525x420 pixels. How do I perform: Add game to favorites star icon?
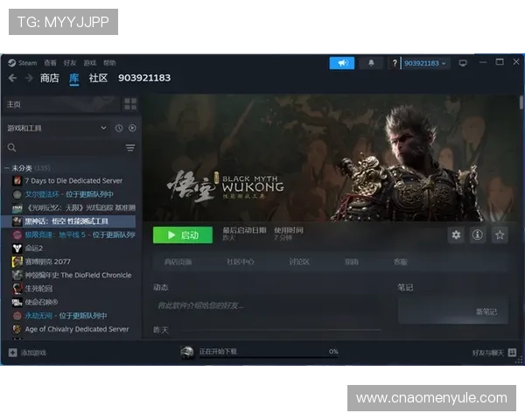[x=500, y=234]
